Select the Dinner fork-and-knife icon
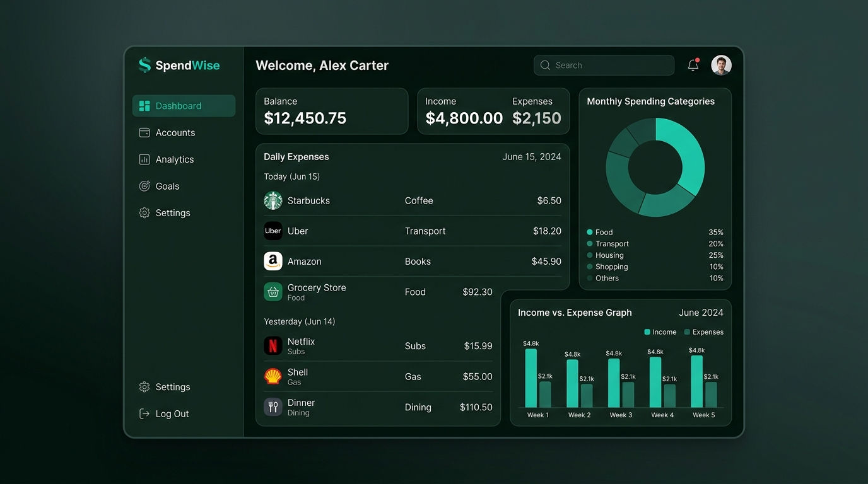Screen dimensions: 868x484 (273, 406)
